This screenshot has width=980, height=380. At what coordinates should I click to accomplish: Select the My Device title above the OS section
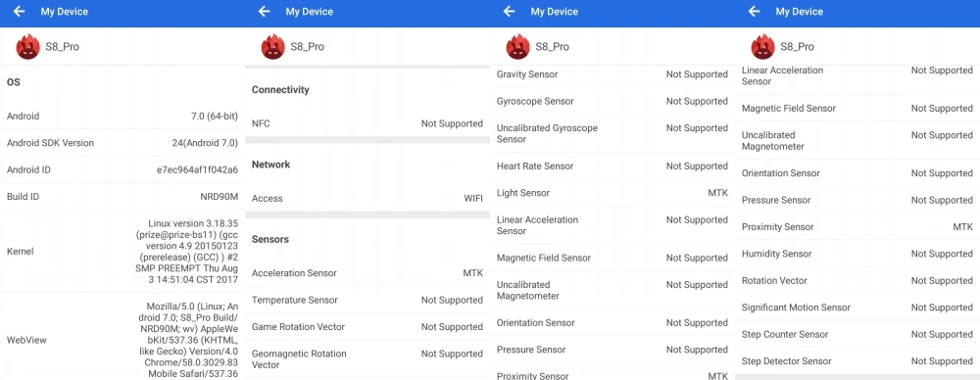tap(65, 11)
